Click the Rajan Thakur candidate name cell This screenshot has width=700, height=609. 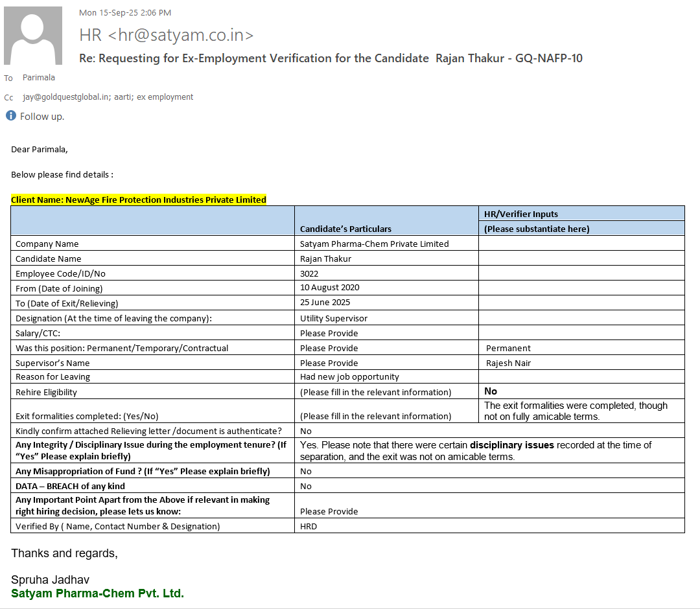[x=325, y=259]
